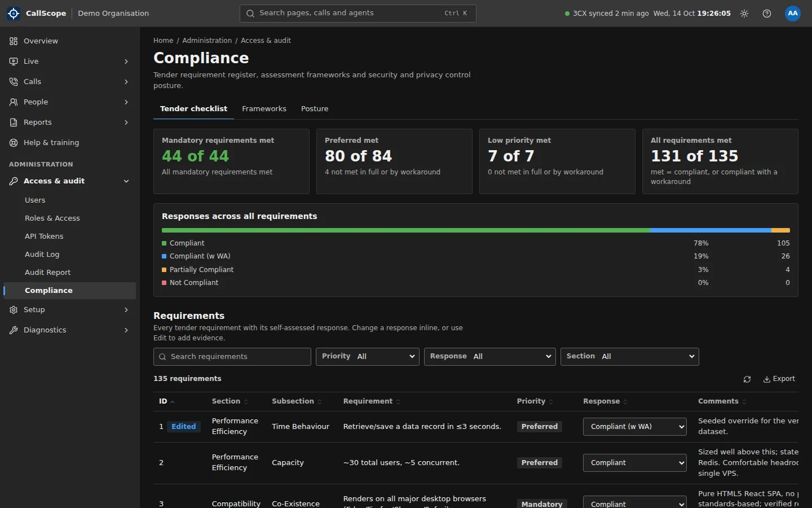Click the Search requirements field
Viewport: 812px width, 508px height.
click(x=232, y=356)
